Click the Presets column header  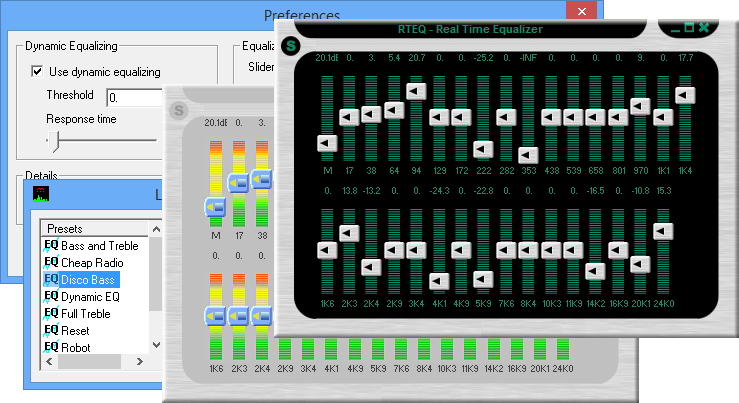click(x=90, y=228)
